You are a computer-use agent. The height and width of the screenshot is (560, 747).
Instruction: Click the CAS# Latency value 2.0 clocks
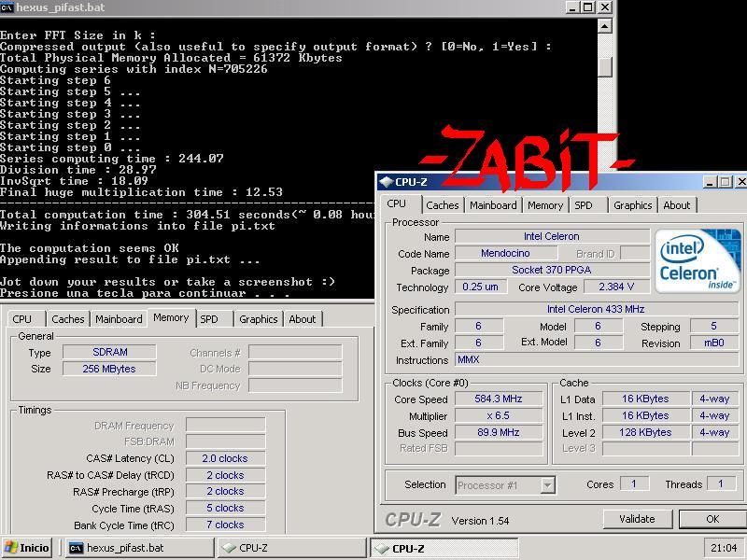(225, 458)
